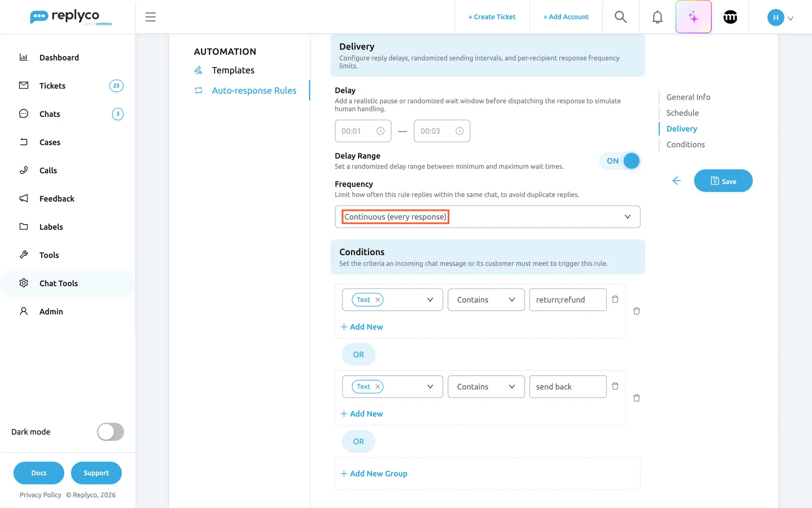Open field dropdown in send back row

point(392,387)
